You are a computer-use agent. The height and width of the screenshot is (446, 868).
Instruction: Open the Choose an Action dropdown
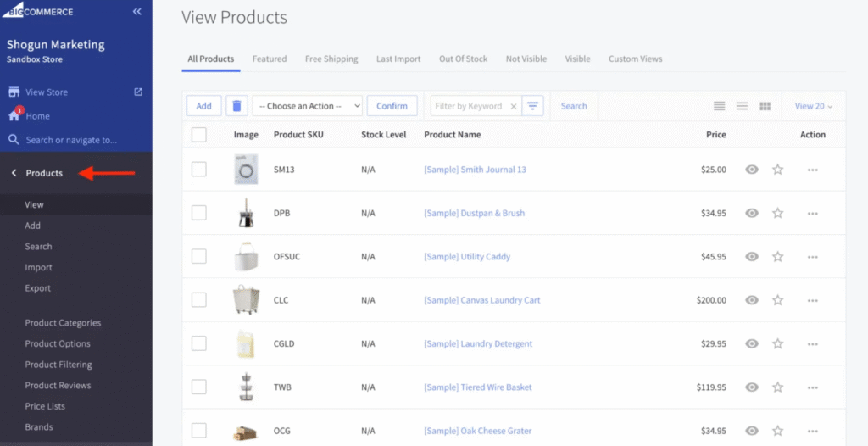[308, 106]
